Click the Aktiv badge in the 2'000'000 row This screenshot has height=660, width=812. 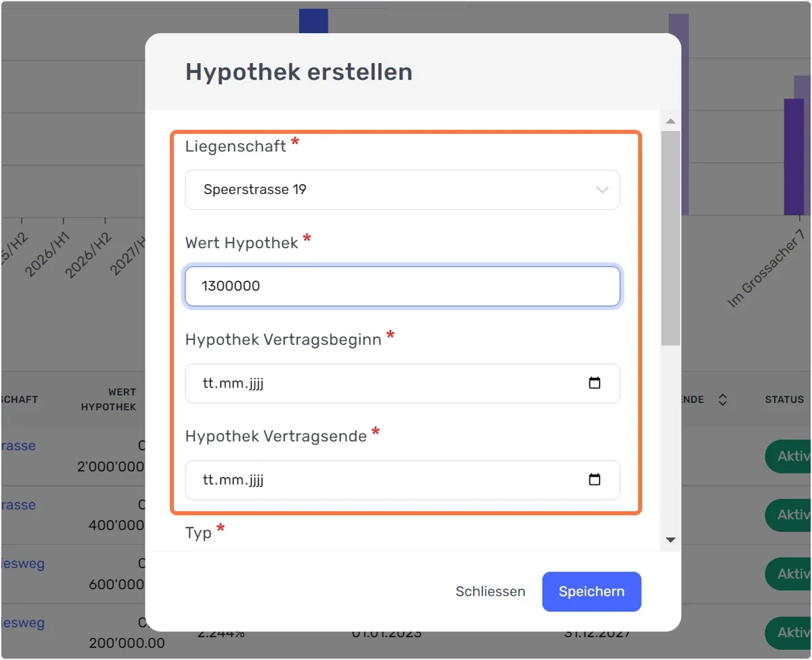[x=788, y=456]
